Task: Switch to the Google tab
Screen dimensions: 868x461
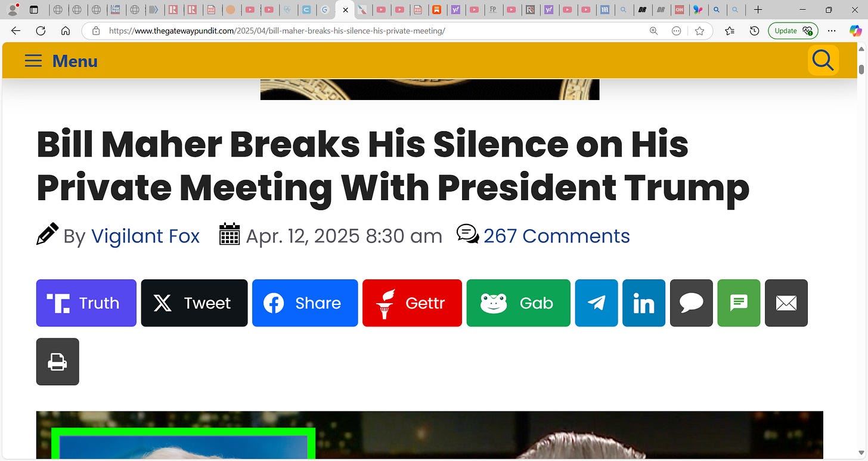Action: pos(325,10)
